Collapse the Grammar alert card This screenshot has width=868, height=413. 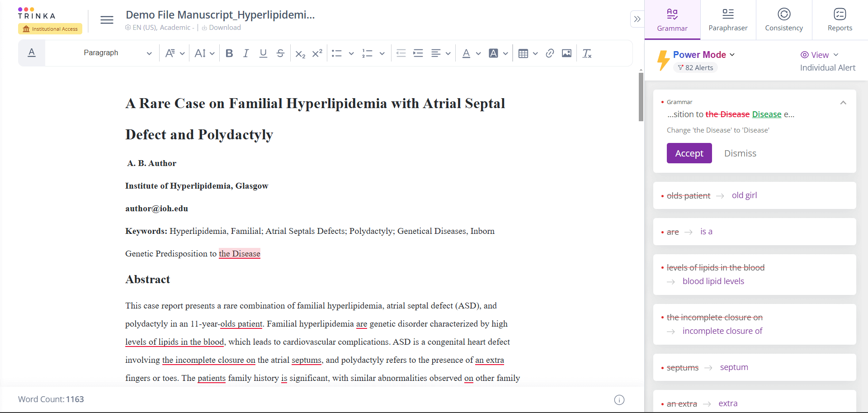pos(843,103)
